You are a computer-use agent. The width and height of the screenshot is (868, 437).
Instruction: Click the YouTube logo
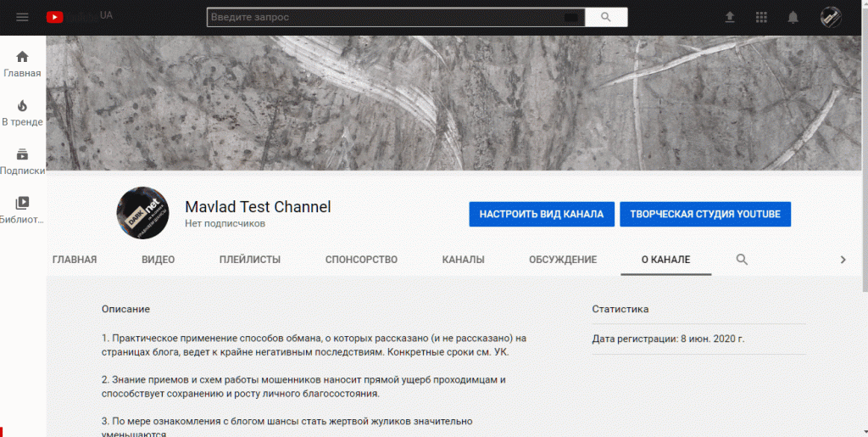(56, 17)
